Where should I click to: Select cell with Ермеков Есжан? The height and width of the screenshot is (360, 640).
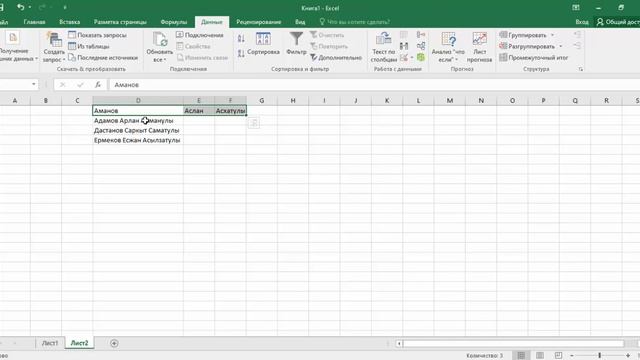pyautogui.click(x=138, y=140)
